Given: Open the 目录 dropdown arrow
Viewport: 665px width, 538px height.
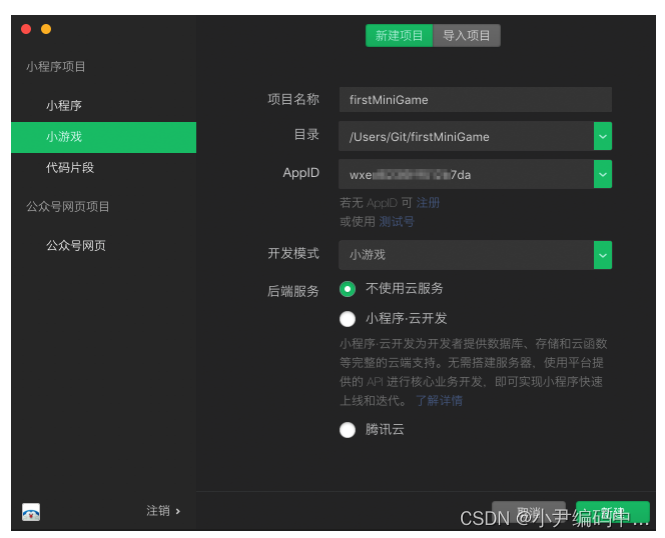Looking at the screenshot, I should 603,136.
